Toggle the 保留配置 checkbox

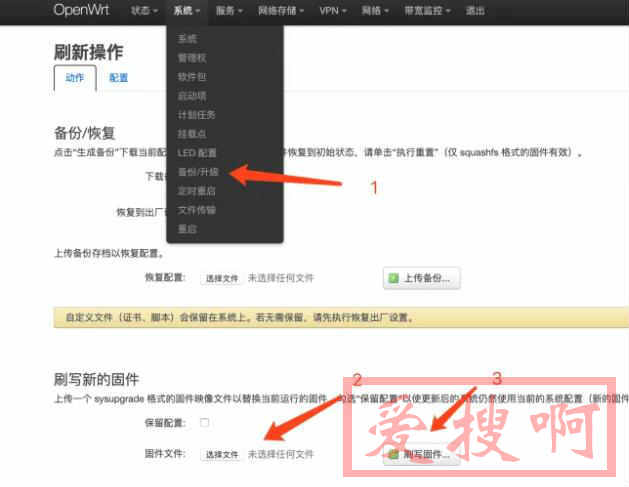pyautogui.click(x=205, y=423)
